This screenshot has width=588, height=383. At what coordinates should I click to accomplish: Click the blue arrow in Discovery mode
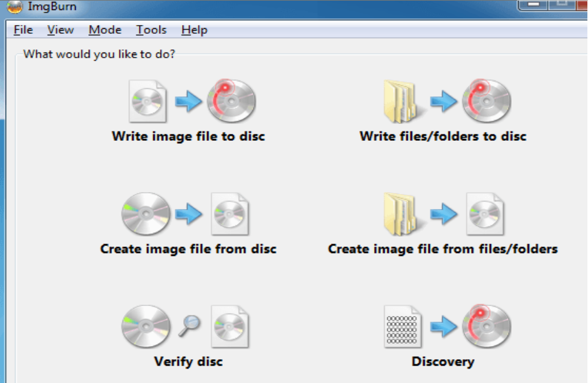click(444, 327)
